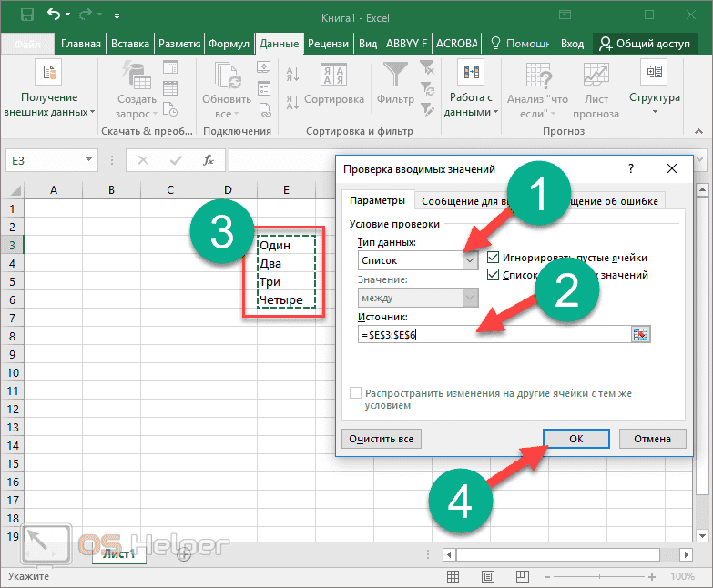Viewport: 713px width, 588px height.
Task: Click the insert function fx icon
Action: 209,160
